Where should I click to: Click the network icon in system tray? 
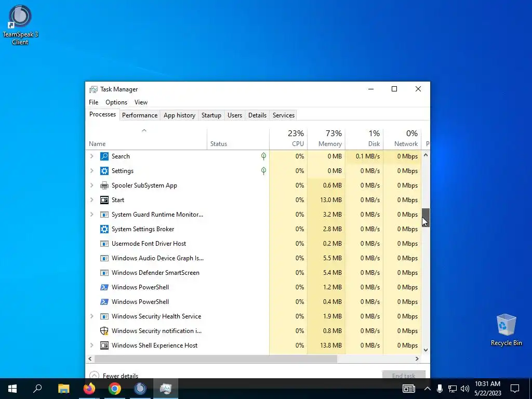[x=453, y=389]
